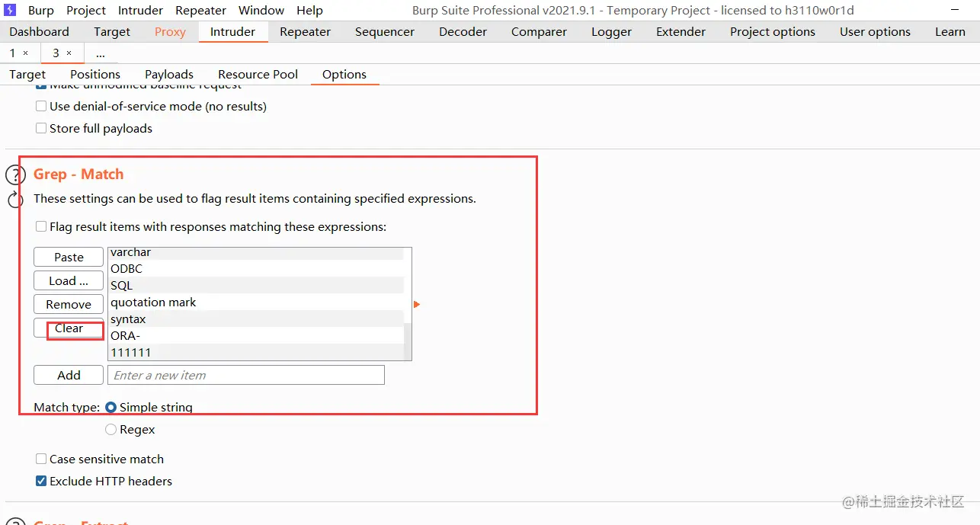This screenshot has height=525, width=980.
Task: Open the Intruder menu
Action: pos(140,11)
